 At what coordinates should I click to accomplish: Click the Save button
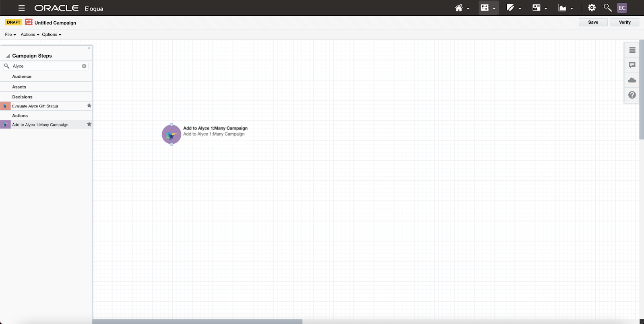593,22
